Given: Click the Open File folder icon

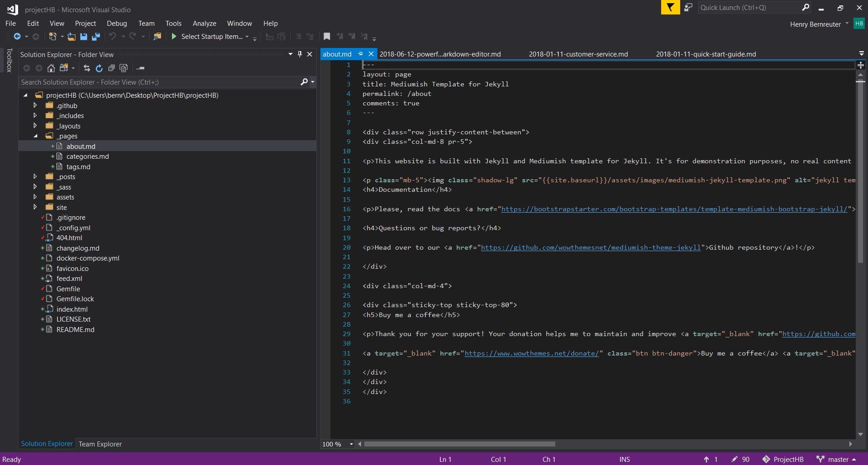Looking at the screenshot, I should [x=72, y=37].
